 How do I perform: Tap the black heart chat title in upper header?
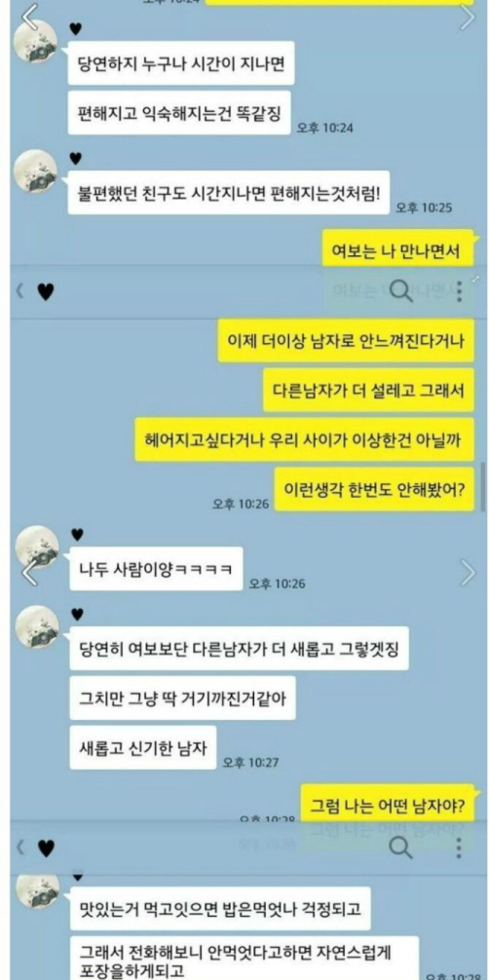pyautogui.click(x=46, y=292)
